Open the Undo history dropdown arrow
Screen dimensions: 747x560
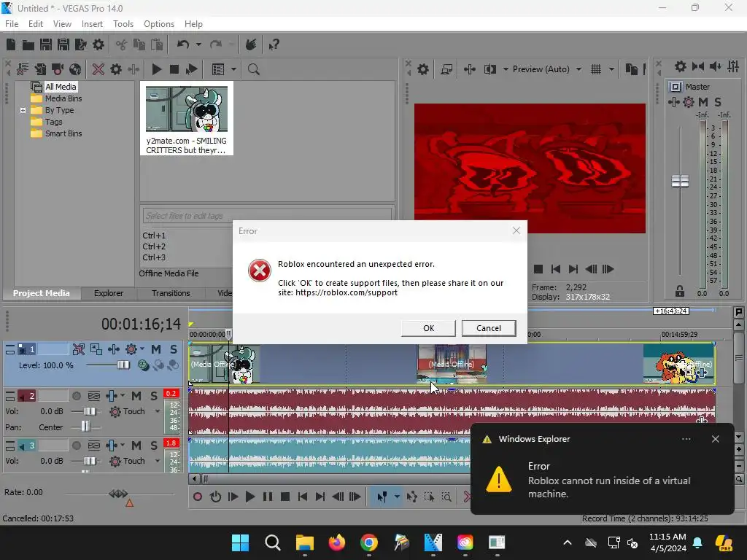198,44
